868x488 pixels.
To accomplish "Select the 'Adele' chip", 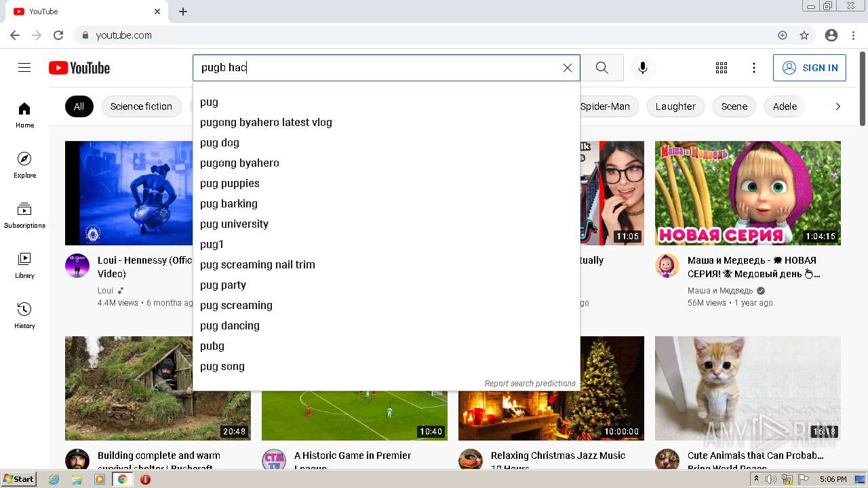I will tap(785, 106).
